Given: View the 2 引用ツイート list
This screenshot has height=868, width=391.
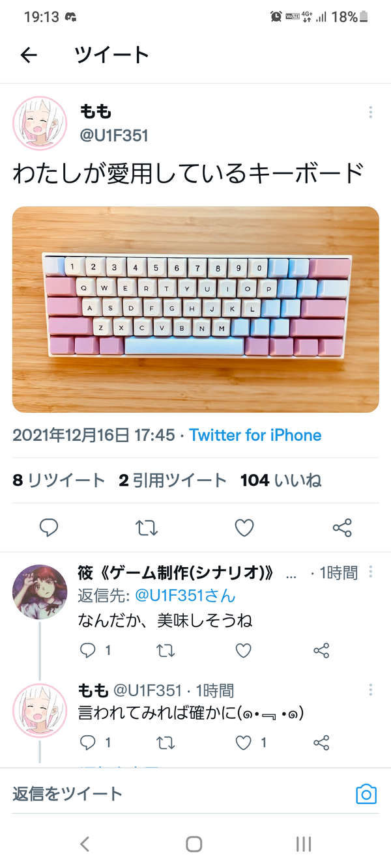Looking at the screenshot, I should coord(173,481).
